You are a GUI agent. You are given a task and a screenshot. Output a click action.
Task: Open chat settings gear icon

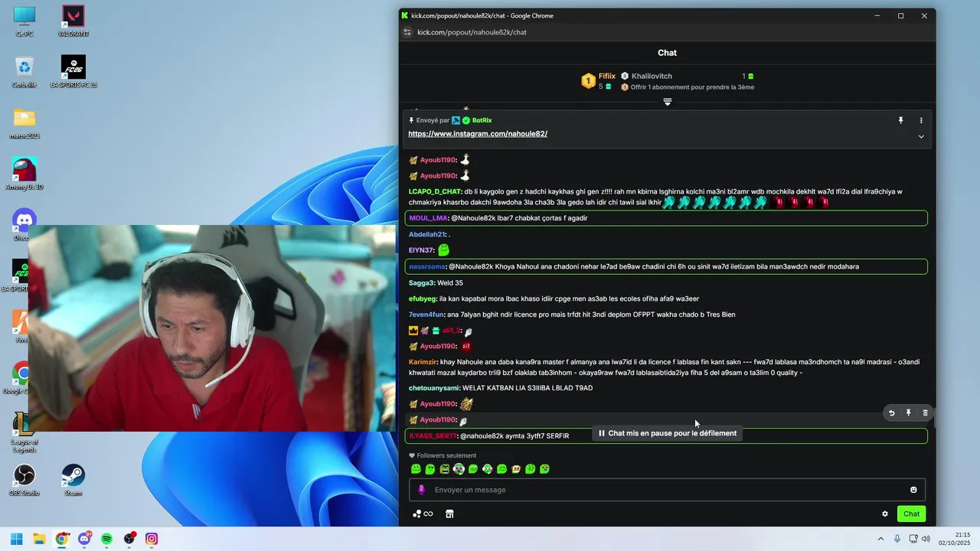point(885,514)
